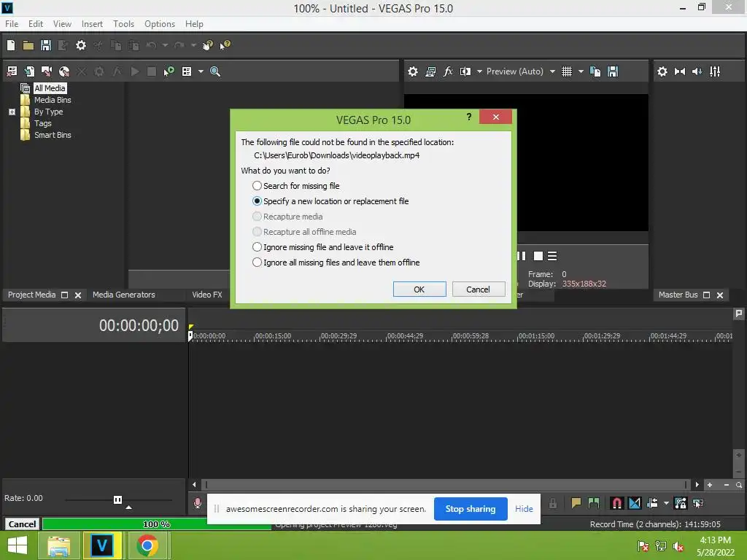Click the Capture Video icon
The image size is (747, 560).
(47, 71)
